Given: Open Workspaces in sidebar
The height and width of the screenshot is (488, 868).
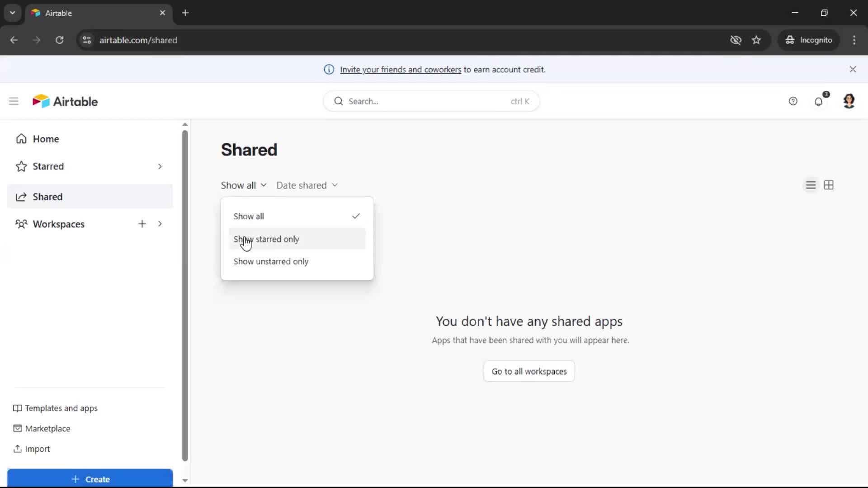Looking at the screenshot, I should [58, 224].
